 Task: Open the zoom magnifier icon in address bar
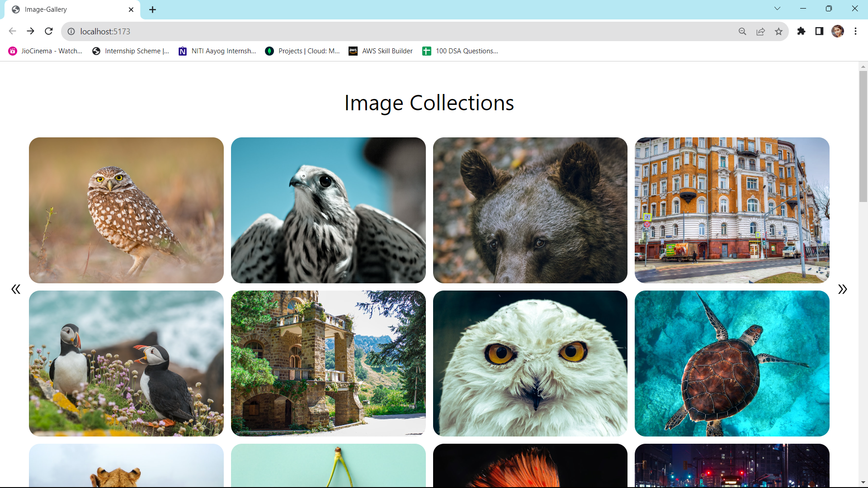pos(742,31)
